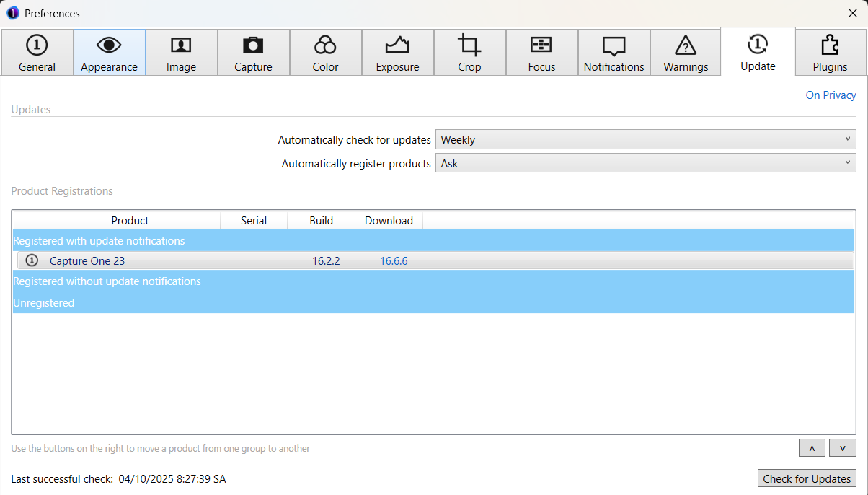Image resolution: width=868 pixels, height=495 pixels.
Task: Switch to the Image tab
Action: tap(181, 45)
